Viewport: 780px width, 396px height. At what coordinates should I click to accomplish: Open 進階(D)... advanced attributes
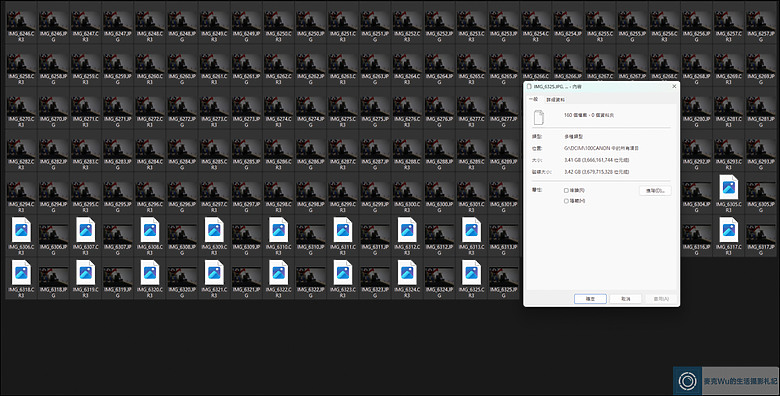click(655, 191)
